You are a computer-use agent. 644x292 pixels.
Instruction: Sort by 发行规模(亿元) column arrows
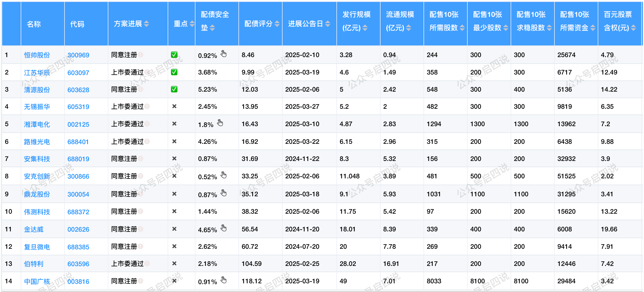click(365, 28)
